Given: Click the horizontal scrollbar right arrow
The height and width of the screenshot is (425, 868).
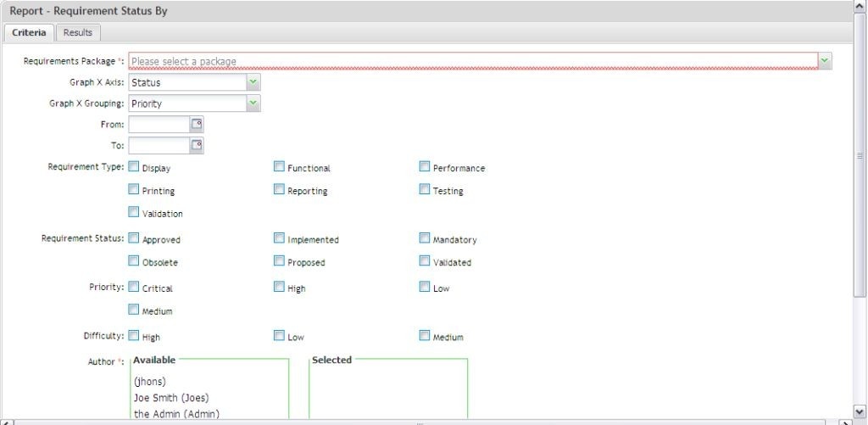Looking at the screenshot, I should [846, 422].
